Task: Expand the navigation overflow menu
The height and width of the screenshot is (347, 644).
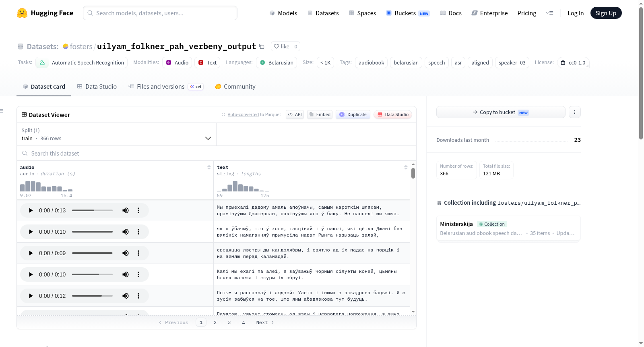Action: click(549, 13)
